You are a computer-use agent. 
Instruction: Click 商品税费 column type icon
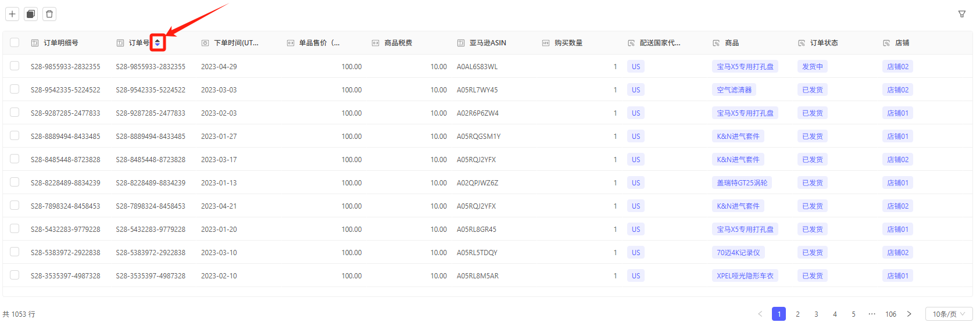375,43
